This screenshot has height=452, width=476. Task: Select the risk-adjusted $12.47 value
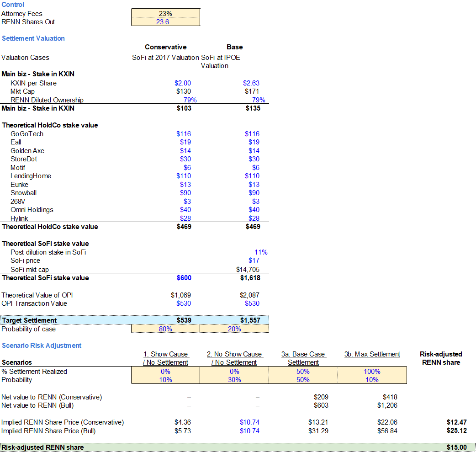click(x=456, y=422)
